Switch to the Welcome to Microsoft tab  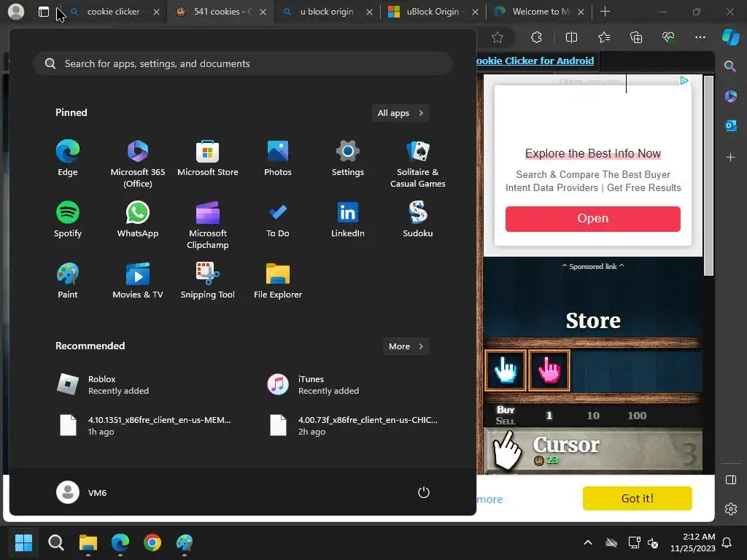tap(538, 12)
